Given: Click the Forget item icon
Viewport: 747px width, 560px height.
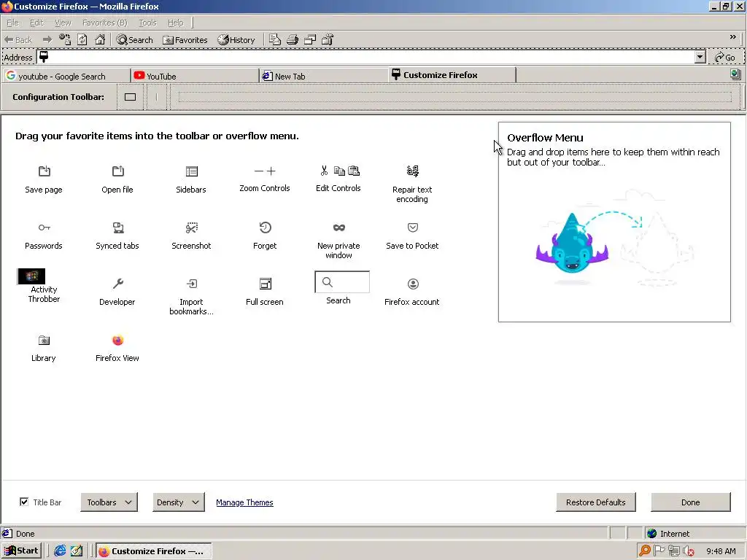Looking at the screenshot, I should tap(266, 227).
